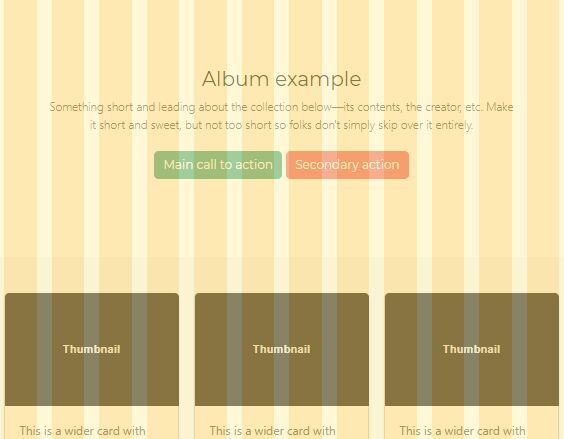Select the first card's wider card text
Screen dimensions: 564x439
[82, 431]
